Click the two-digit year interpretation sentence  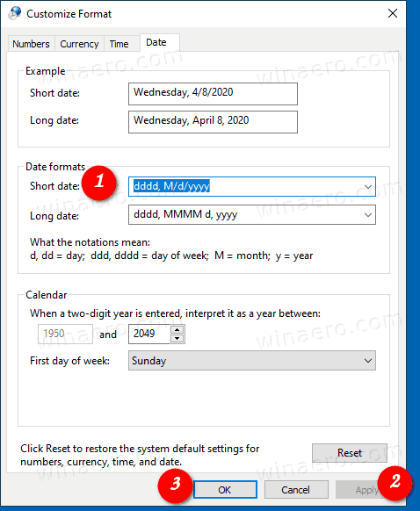(x=175, y=313)
